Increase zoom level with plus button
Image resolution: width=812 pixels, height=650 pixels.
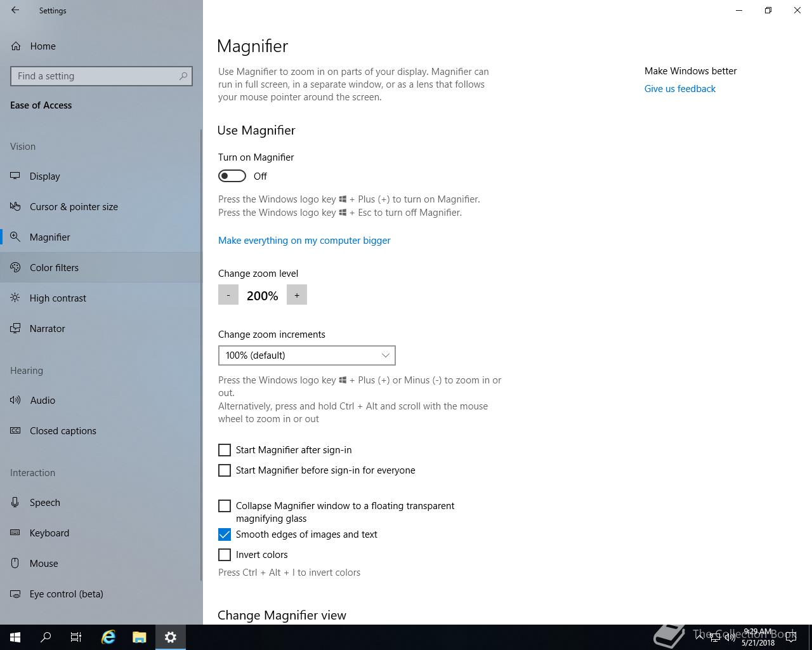(x=297, y=295)
